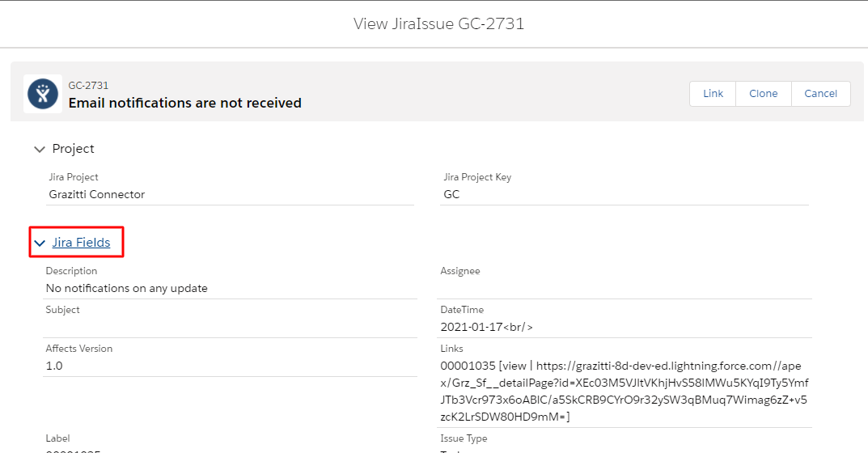868x453 pixels.
Task: Collapse the Project section chevron
Action: click(40, 150)
